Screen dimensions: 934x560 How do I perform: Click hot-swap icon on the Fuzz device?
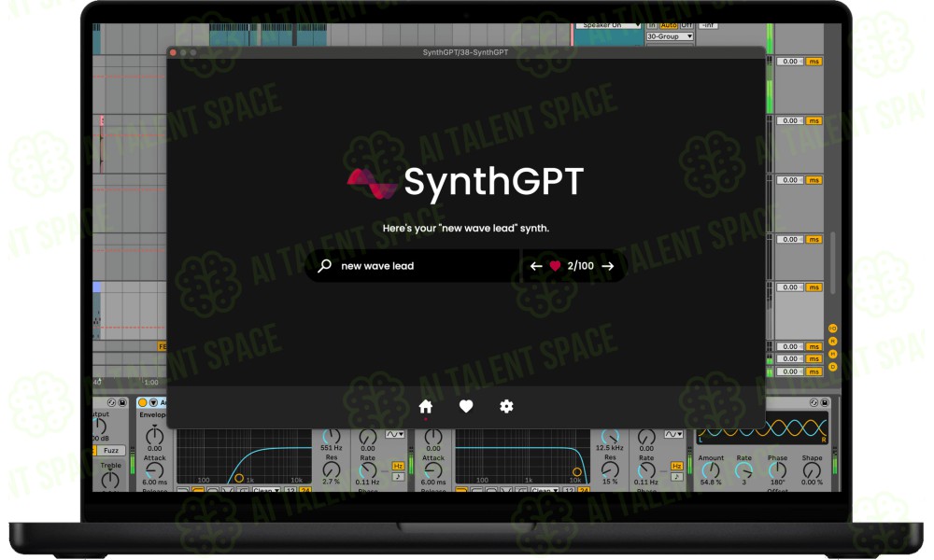point(111,403)
